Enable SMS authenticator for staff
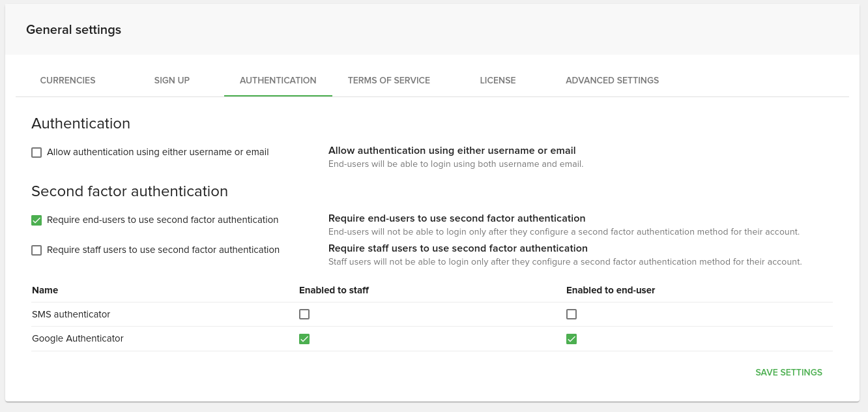The image size is (868, 412). (304, 314)
